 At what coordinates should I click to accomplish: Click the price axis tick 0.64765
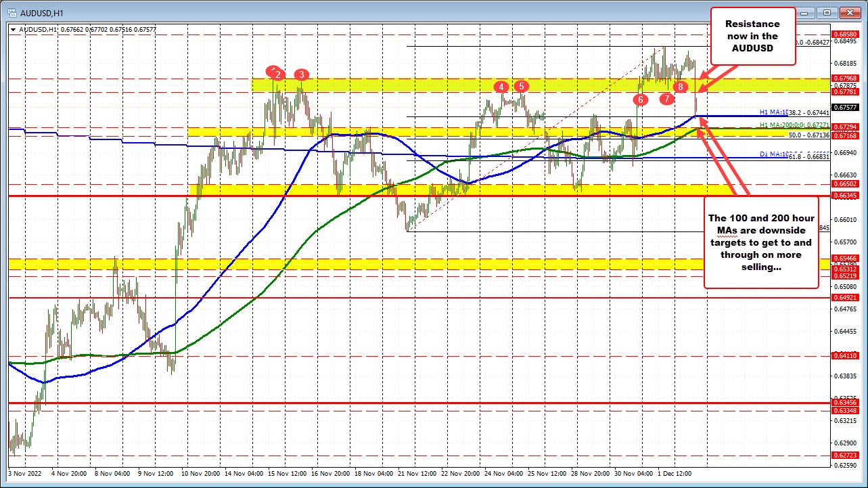(846, 309)
